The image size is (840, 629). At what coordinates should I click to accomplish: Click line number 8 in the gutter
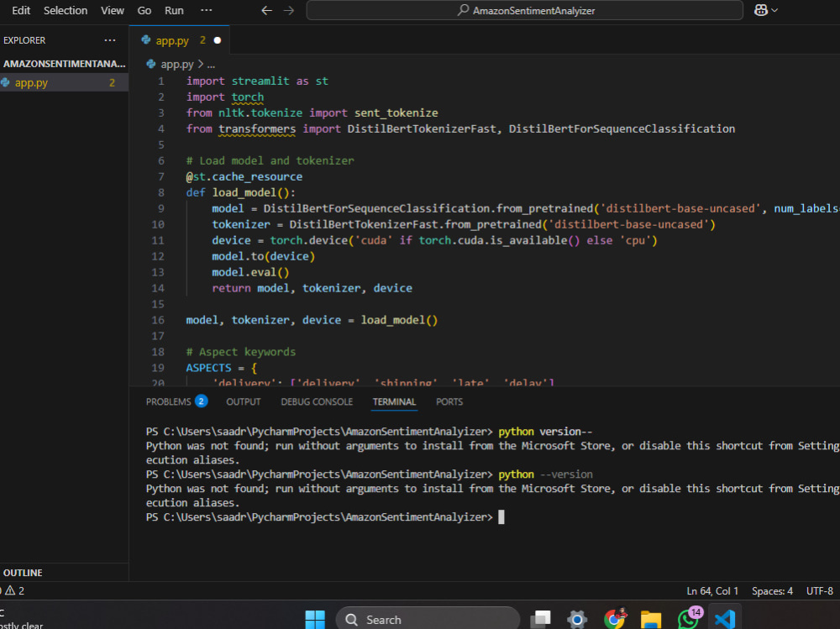point(160,193)
